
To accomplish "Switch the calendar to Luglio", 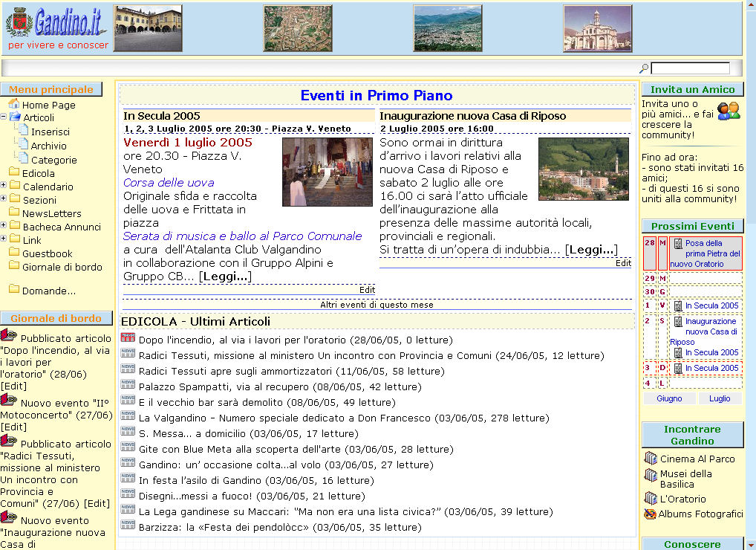I will 720,398.
